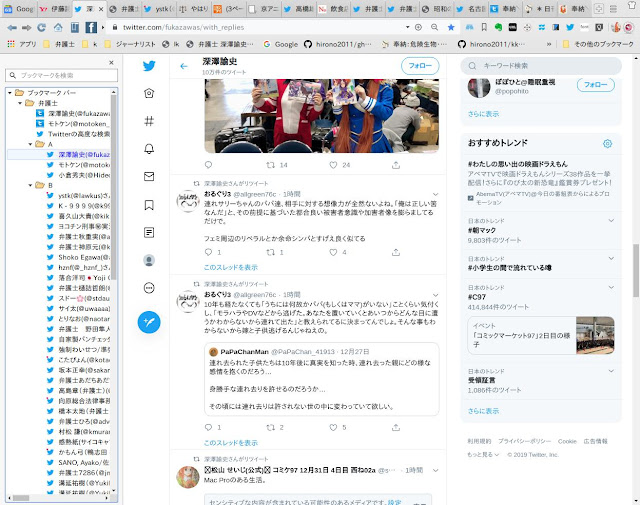Click the browser back arrow
Image resolution: width=640 pixels, height=505 pixels.
pyautogui.click(x=12, y=27)
